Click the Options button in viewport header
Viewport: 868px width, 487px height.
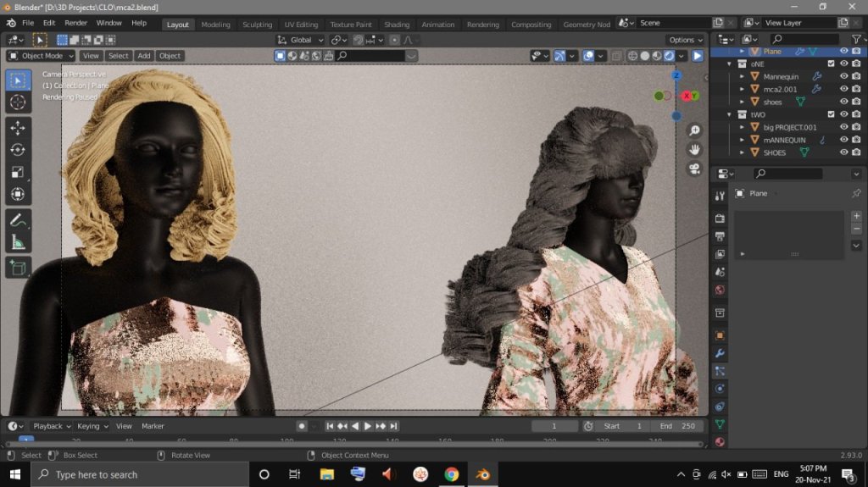tap(685, 40)
